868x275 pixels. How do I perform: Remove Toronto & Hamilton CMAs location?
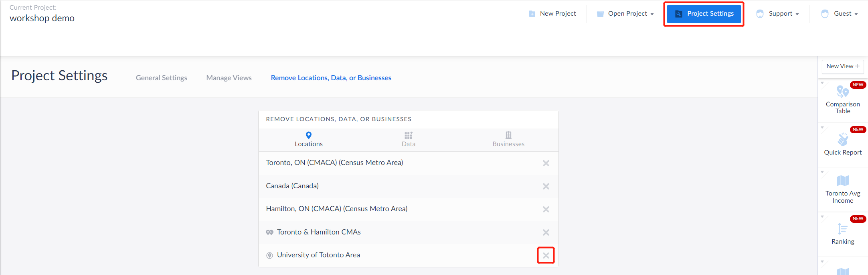546,232
